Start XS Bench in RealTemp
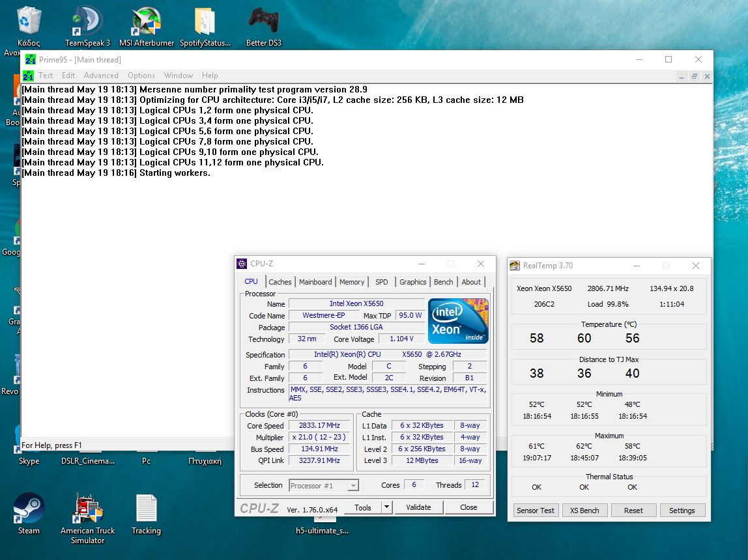 [x=584, y=510]
